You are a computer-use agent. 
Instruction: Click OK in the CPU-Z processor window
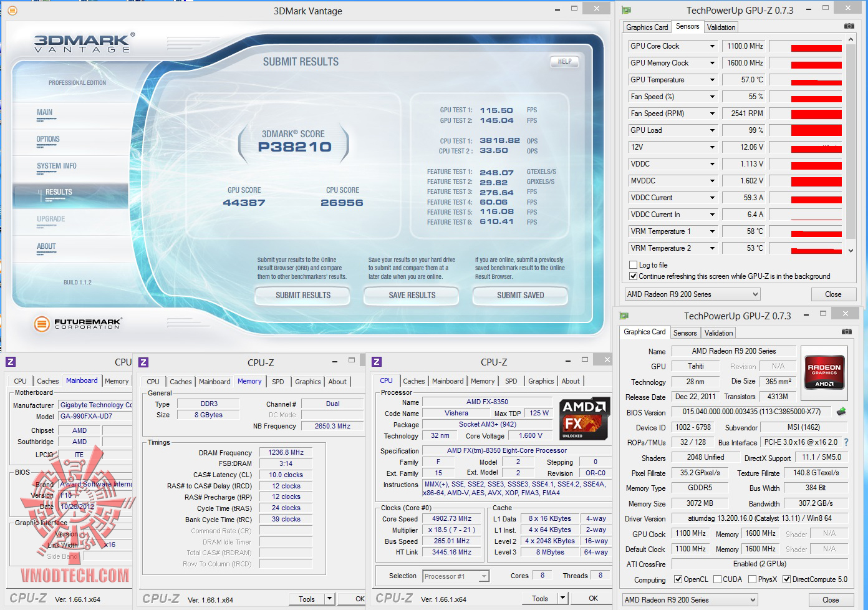pos(593,598)
